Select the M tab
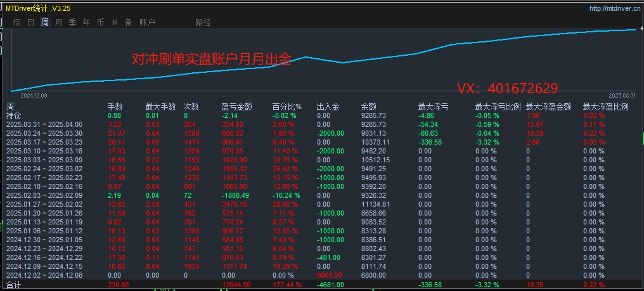This screenshot has height=291, width=644. [x=115, y=23]
